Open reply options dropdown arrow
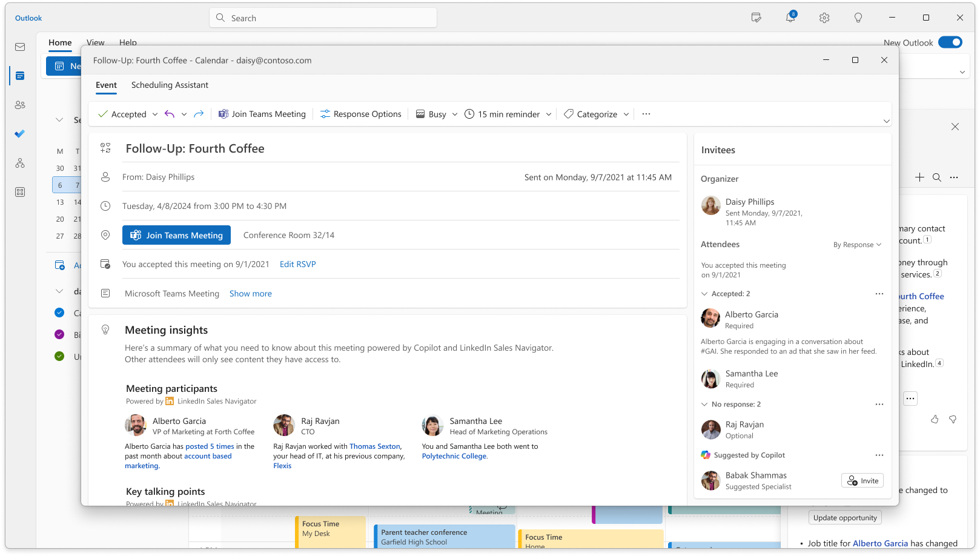980x556 pixels. click(184, 114)
